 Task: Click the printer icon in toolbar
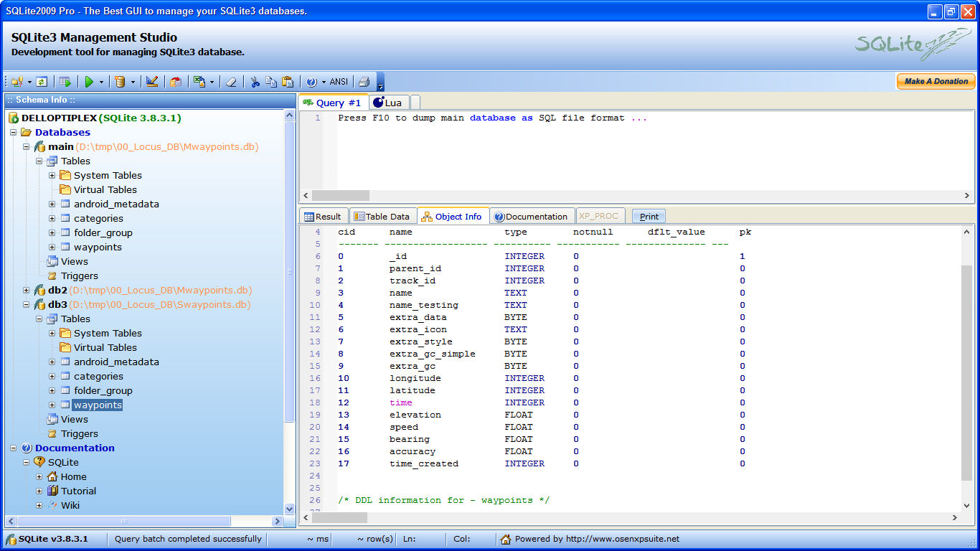pyautogui.click(x=364, y=82)
